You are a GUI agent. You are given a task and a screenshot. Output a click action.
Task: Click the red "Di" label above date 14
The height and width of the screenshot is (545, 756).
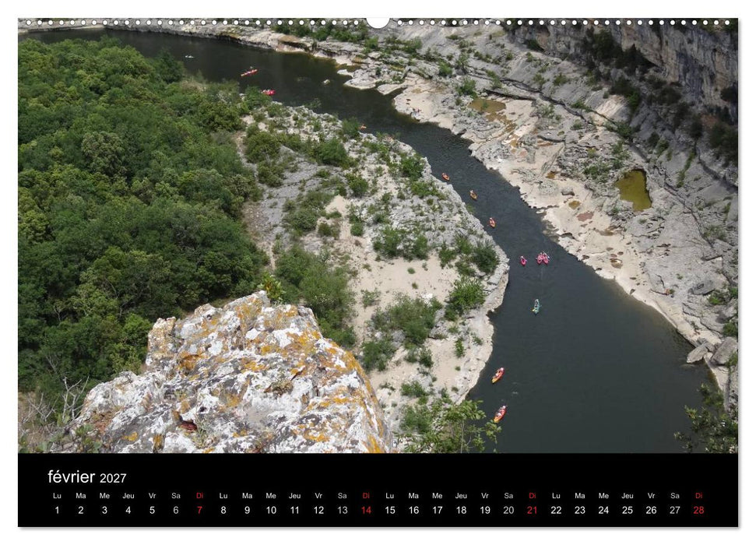click(366, 496)
